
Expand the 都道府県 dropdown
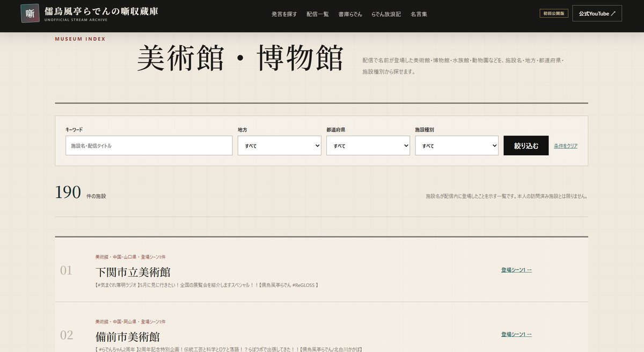[368, 146]
